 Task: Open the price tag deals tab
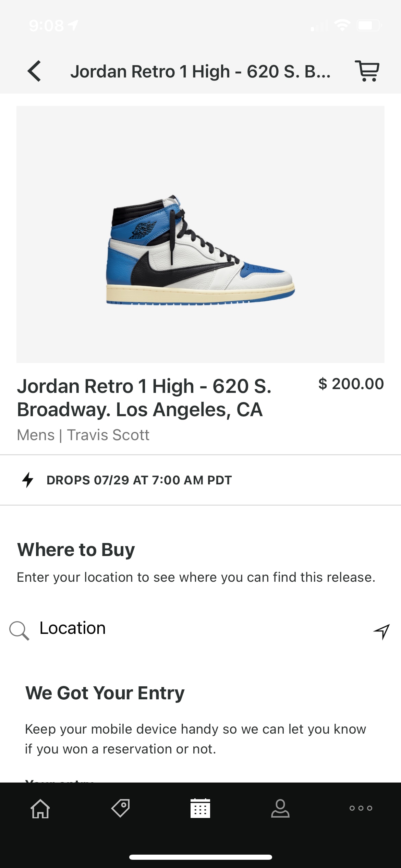coord(120,808)
